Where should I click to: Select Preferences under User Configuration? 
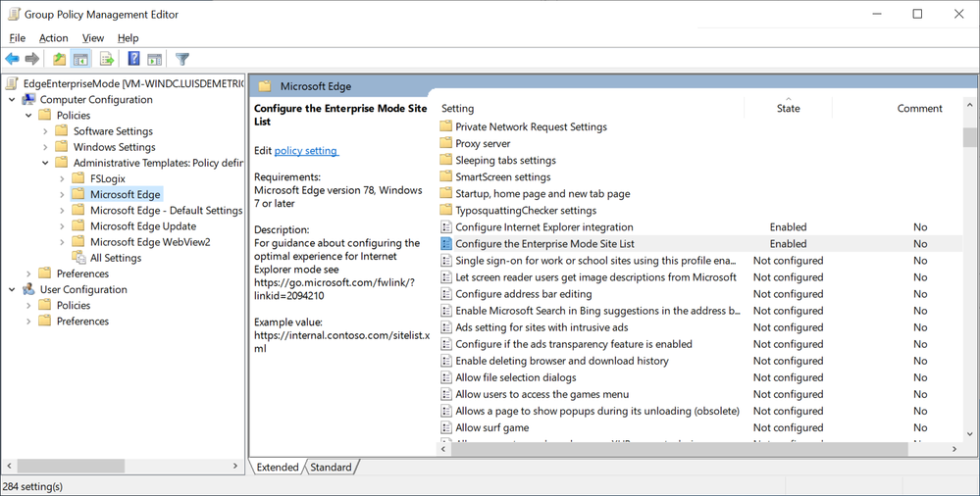click(82, 322)
